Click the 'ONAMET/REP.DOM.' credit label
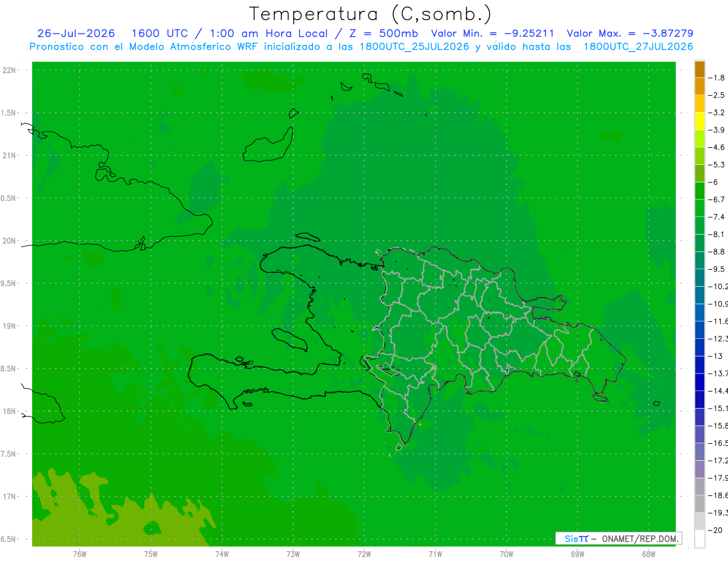Screen dimensions: 728x562 click(639, 538)
